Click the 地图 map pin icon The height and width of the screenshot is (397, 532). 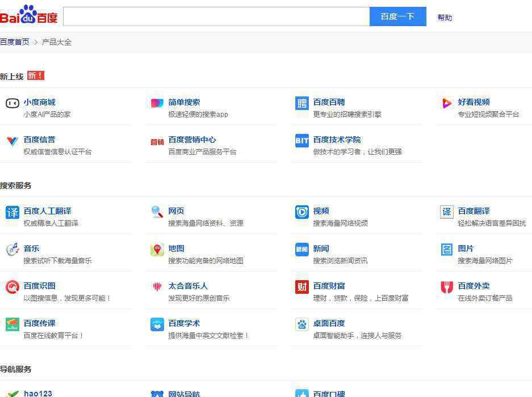(157, 250)
